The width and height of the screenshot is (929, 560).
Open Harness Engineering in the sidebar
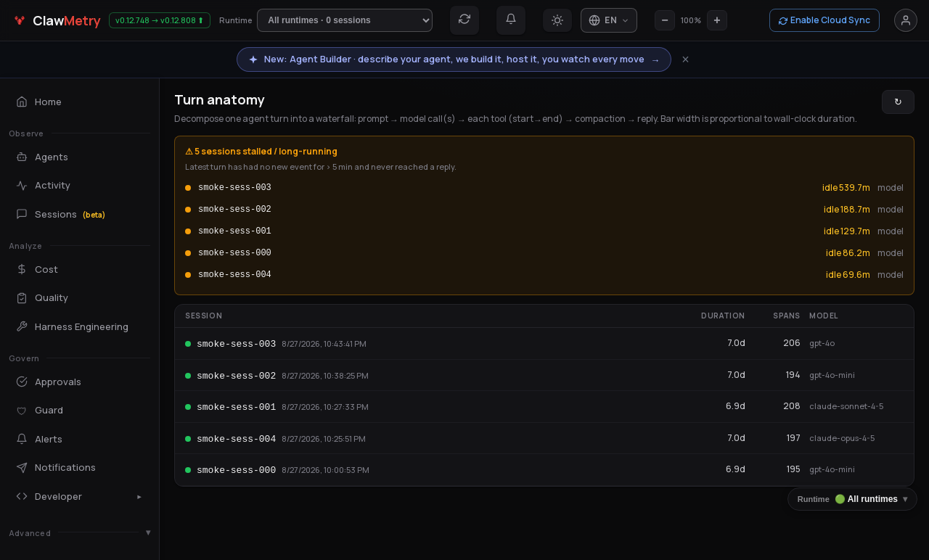click(80, 326)
